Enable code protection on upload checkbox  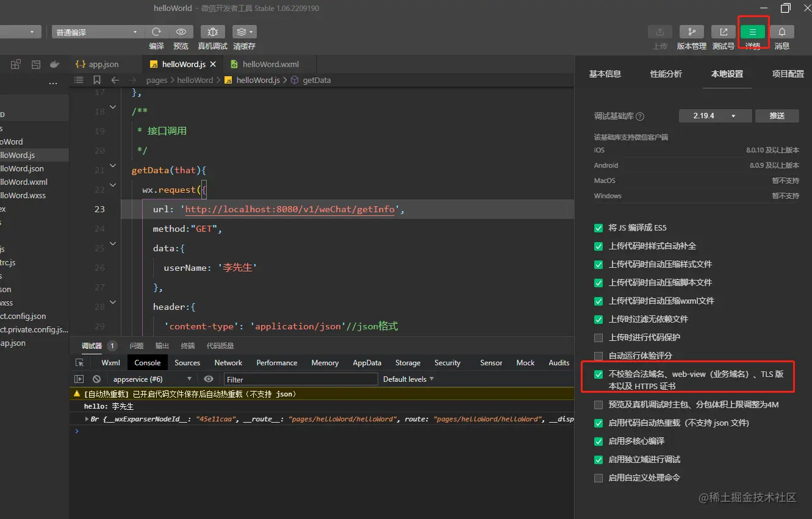598,338
